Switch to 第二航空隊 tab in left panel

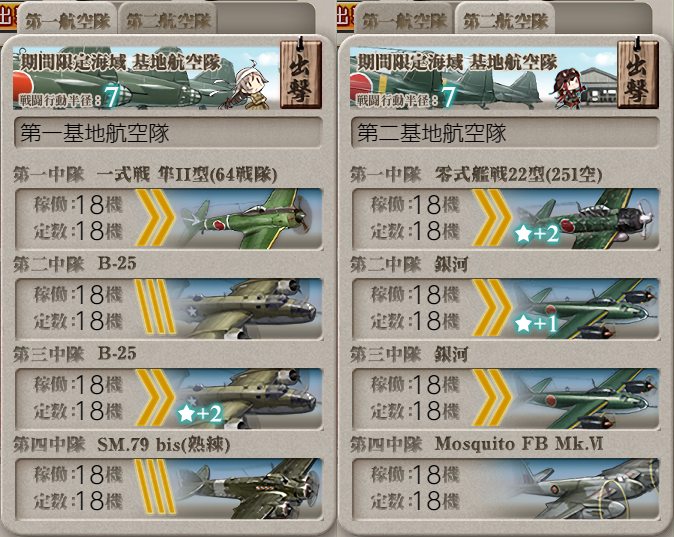pyautogui.click(x=168, y=21)
